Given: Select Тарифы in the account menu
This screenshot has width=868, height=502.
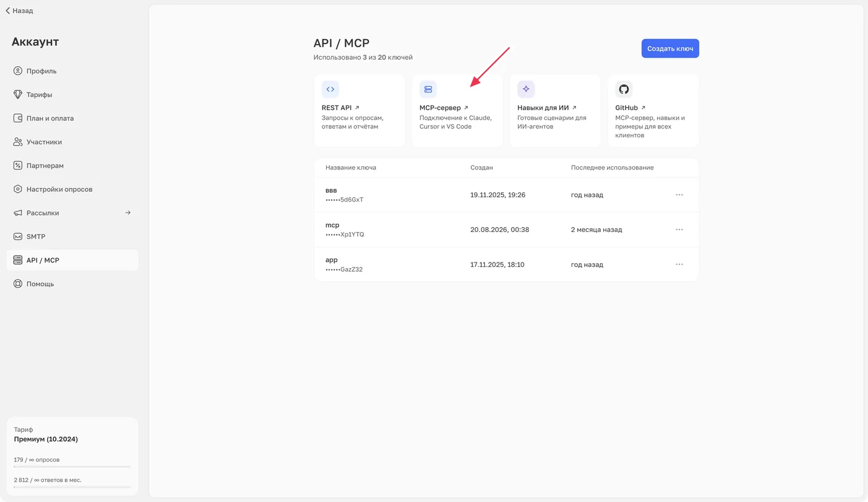Looking at the screenshot, I should click(73, 94).
